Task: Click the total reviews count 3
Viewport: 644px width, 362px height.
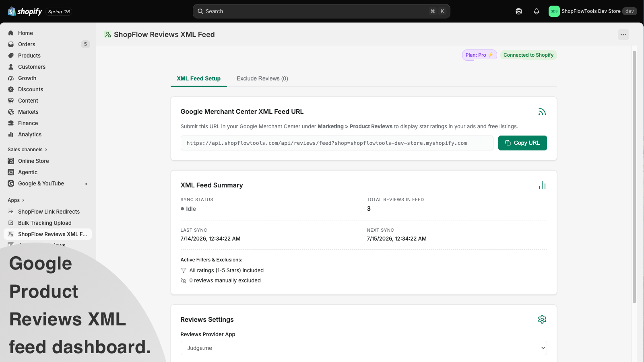Action: pos(369,209)
